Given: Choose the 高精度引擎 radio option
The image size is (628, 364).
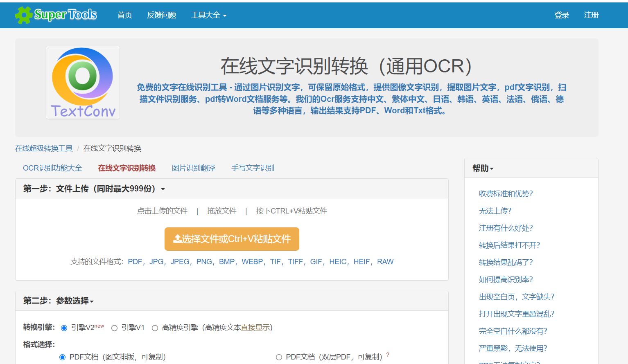Looking at the screenshot, I should (x=155, y=328).
